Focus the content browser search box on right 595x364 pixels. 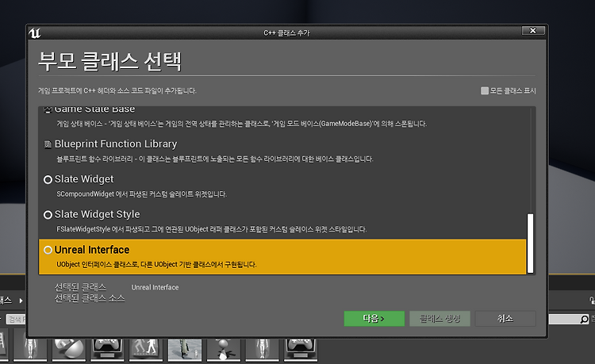pos(569,320)
